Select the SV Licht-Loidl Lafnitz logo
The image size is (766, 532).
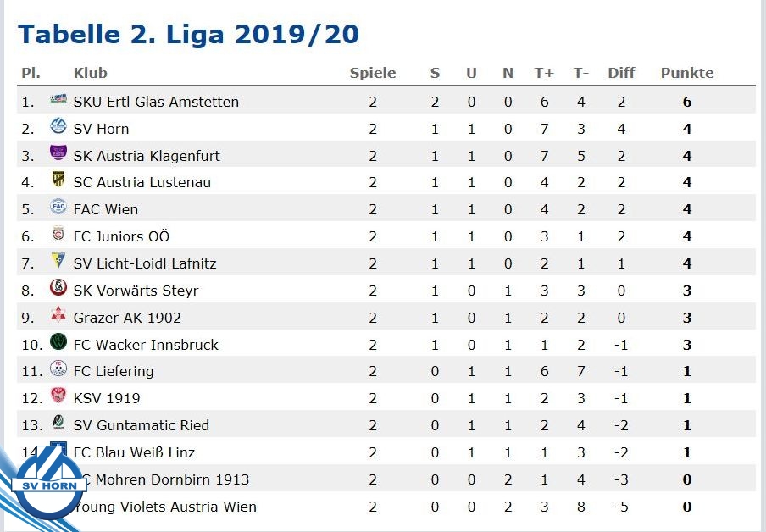58,260
